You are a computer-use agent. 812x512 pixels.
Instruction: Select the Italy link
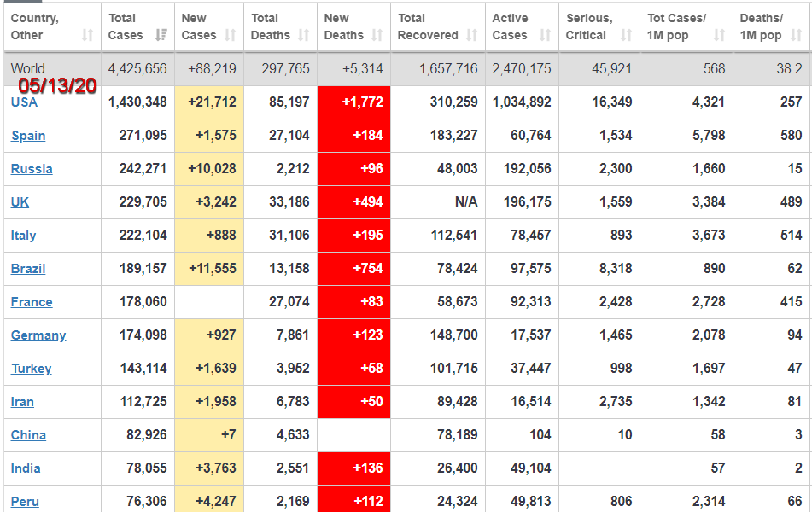(23, 236)
